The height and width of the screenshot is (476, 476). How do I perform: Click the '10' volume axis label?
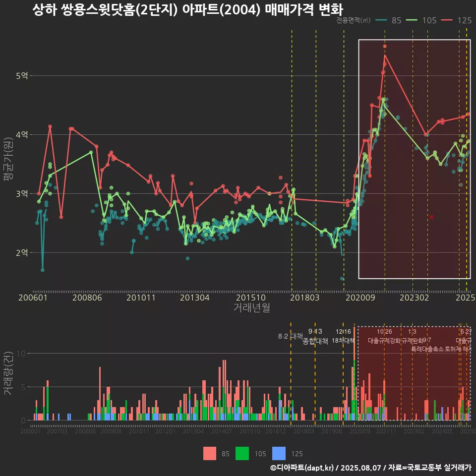(x=21, y=354)
